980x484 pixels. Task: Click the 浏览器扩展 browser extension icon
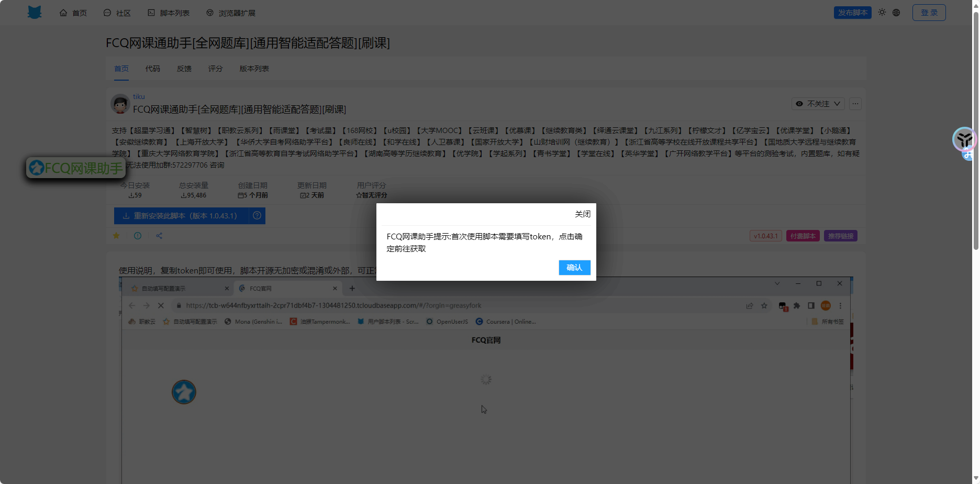(210, 12)
